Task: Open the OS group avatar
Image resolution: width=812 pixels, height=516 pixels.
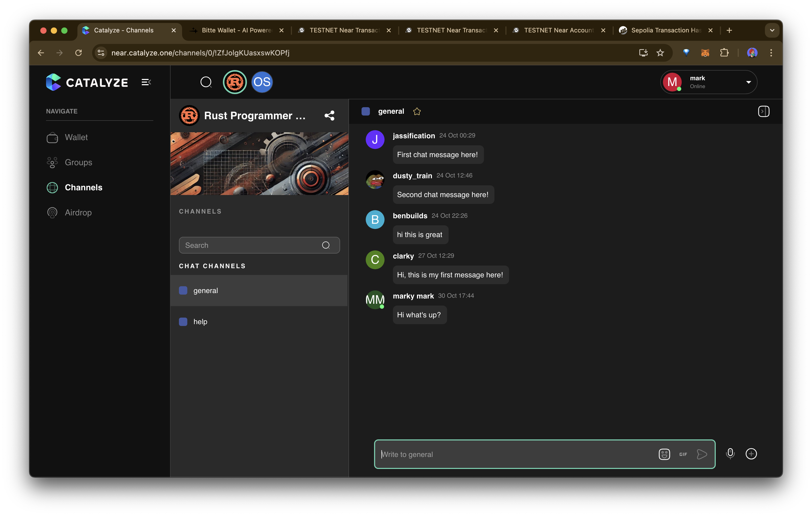Action: tap(262, 82)
